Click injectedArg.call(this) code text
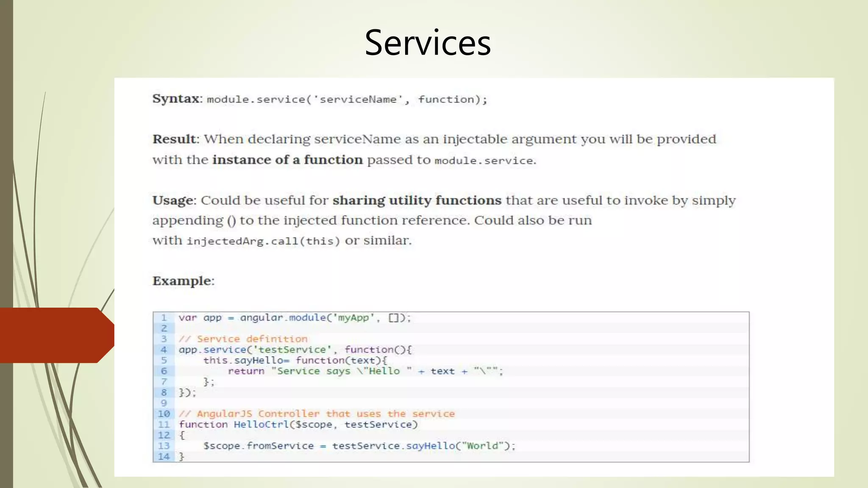Screen dimensions: 868x488 [263, 241]
